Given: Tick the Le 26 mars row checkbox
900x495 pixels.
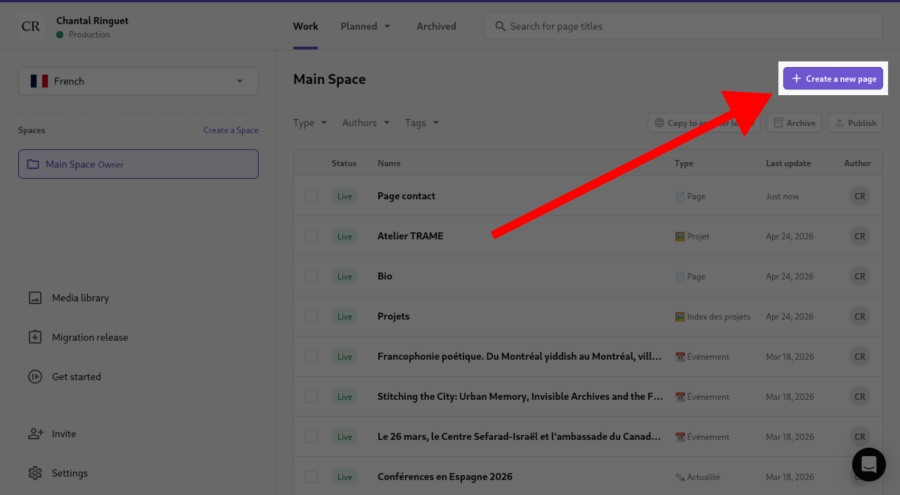Looking at the screenshot, I should 311,436.
